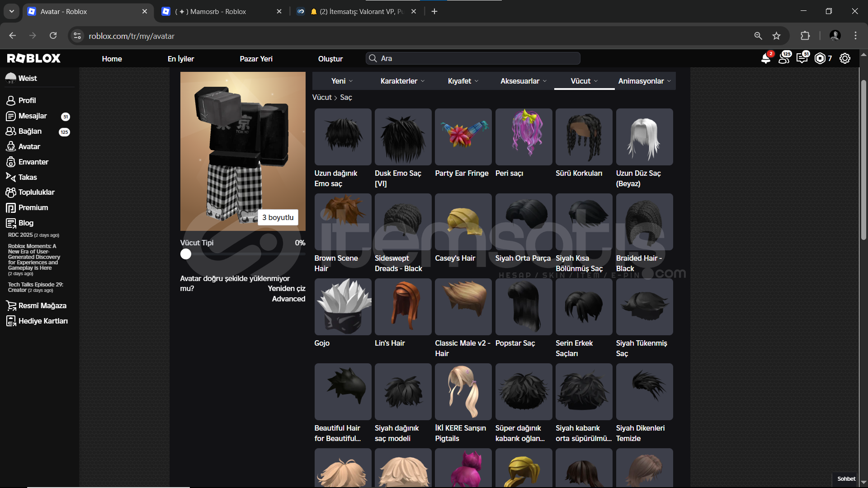Open the Weist username link

[28, 78]
